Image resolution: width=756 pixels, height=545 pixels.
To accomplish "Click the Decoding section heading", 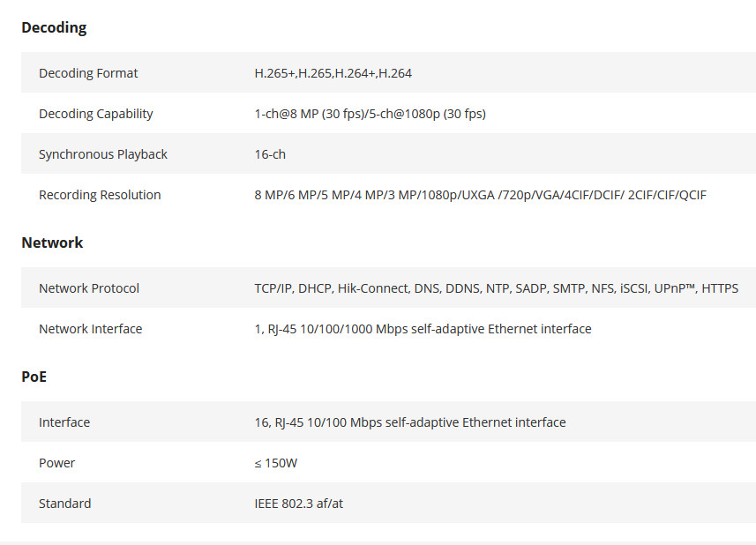I will pos(54,28).
